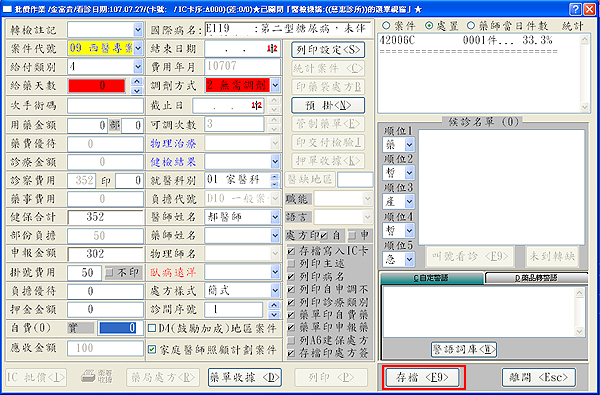Open the 醫師姓名 dropdown

(275, 217)
